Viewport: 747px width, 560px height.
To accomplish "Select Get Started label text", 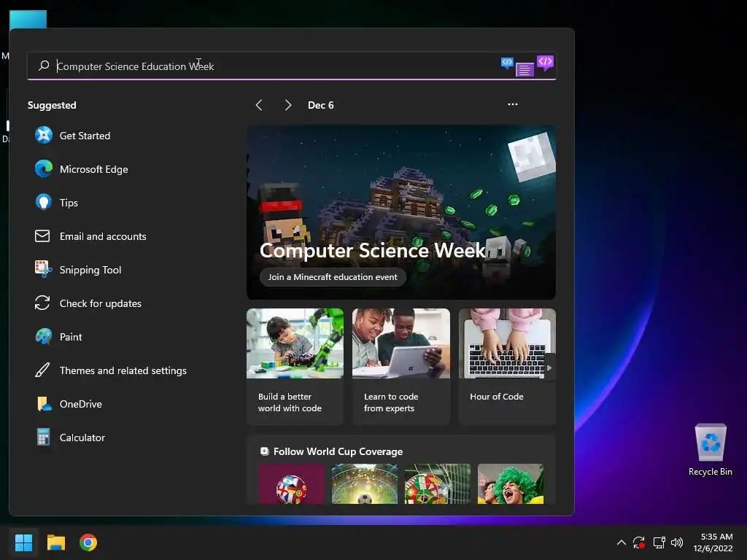I will pyautogui.click(x=85, y=136).
